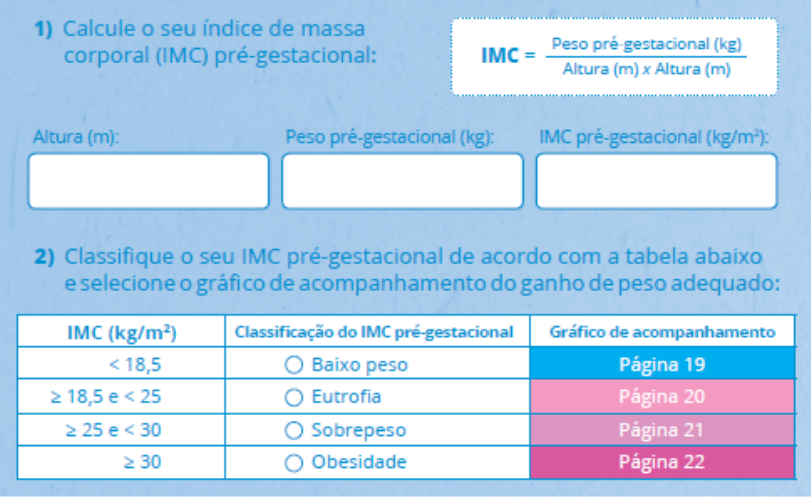Select the Sobrepeso radio button
This screenshot has width=811, height=497.
(x=294, y=430)
